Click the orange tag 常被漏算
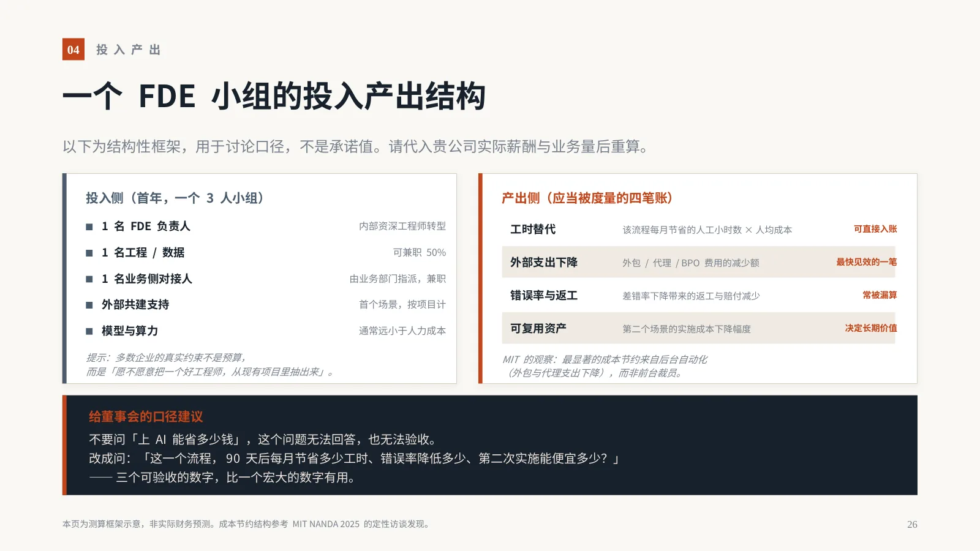Screen dimensions: 980x551 click(x=880, y=295)
